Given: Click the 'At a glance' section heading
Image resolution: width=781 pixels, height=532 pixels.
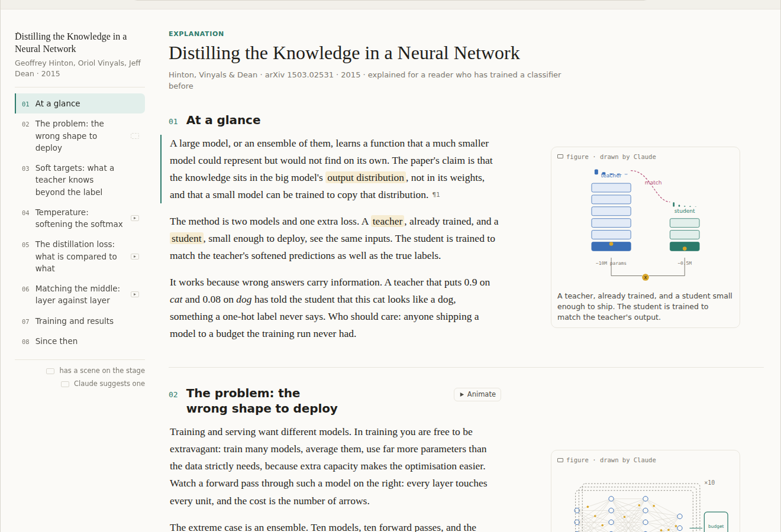Looking at the screenshot, I should tap(223, 120).
